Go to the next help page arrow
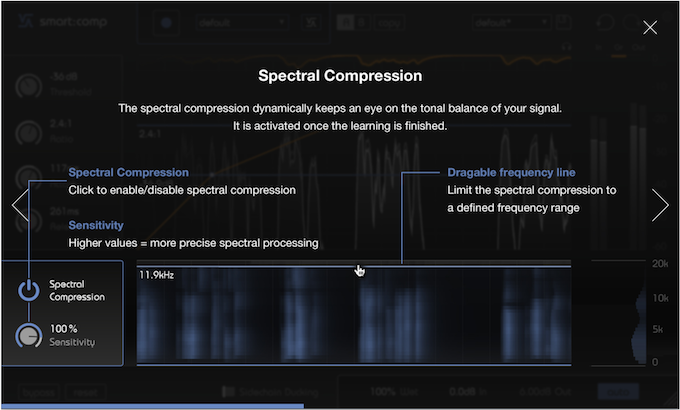This screenshot has height=410, width=680. [660, 205]
